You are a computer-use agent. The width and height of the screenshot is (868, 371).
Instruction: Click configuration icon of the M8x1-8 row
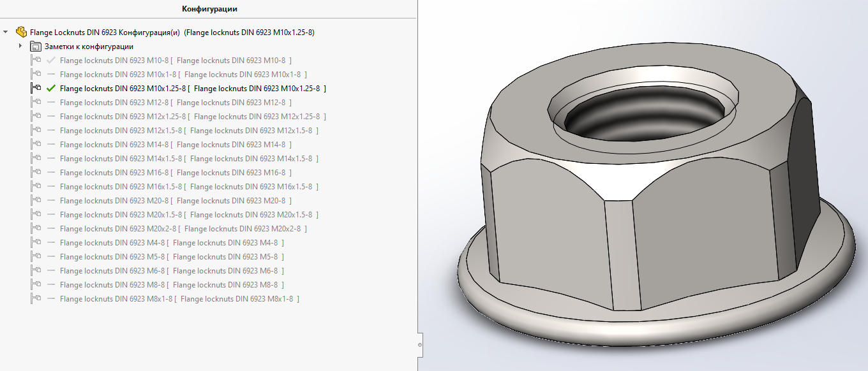(36, 298)
